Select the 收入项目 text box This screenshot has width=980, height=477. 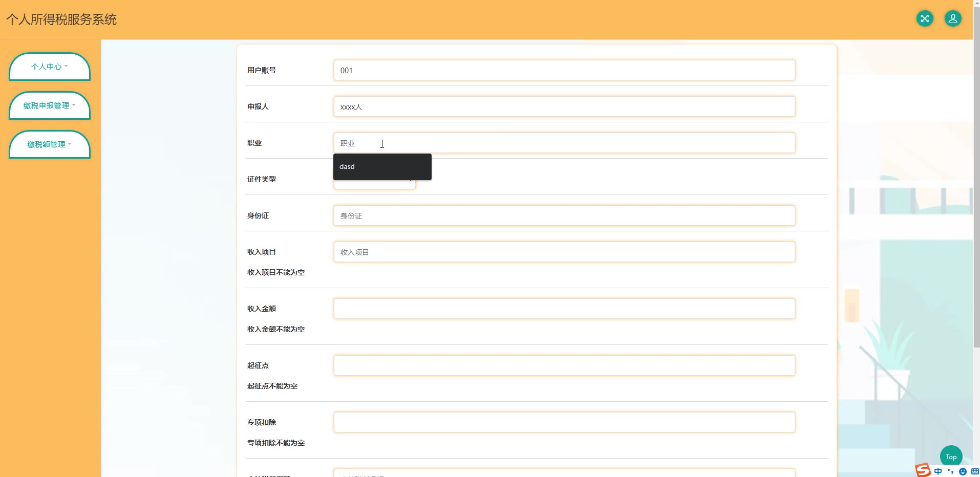coord(564,252)
